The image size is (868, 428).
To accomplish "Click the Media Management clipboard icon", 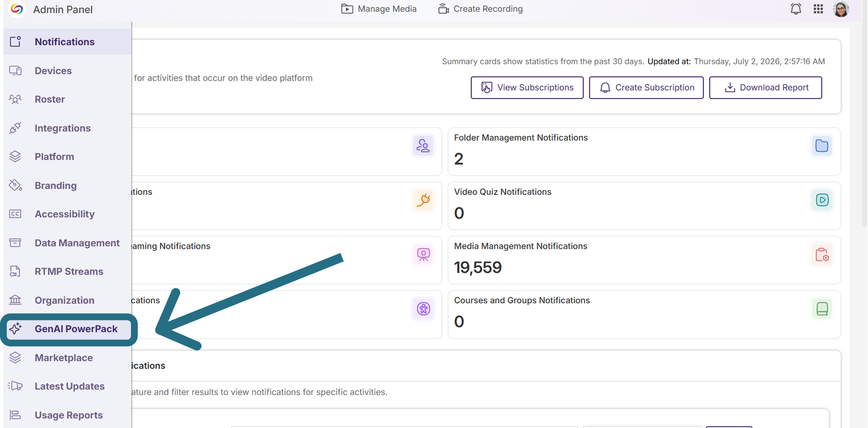I will (822, 255).
